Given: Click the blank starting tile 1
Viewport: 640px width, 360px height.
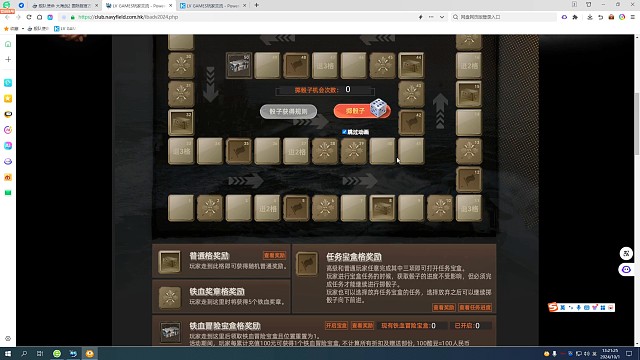Looking at the screenshot, I should pyautogui.click(x=181, y=208).
